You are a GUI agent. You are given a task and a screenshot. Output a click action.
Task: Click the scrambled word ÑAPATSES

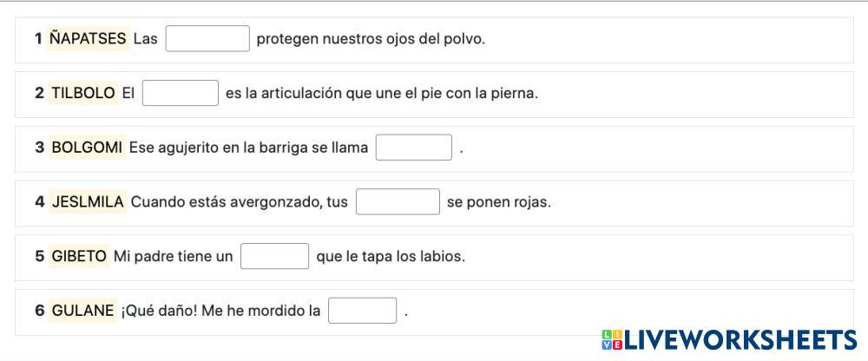(88, 39)
